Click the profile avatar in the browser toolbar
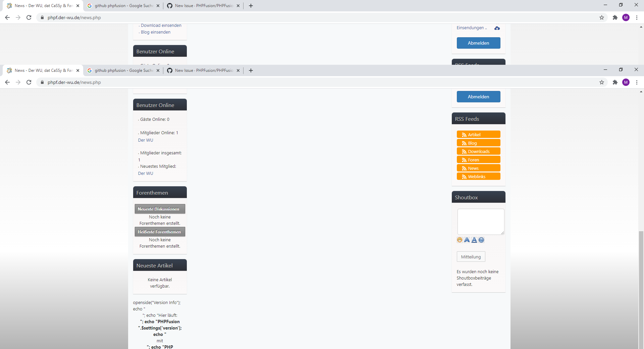 [626, 82]
